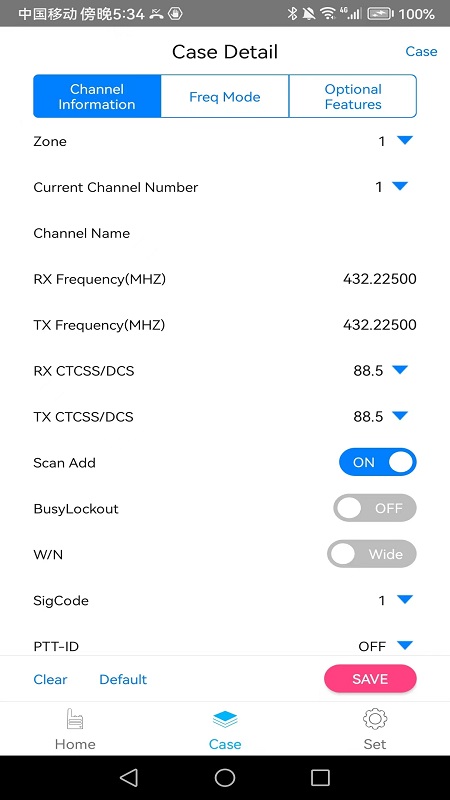Expand the Zone dropdown arrow
450x800 pixels.
(x=405, y=140)
